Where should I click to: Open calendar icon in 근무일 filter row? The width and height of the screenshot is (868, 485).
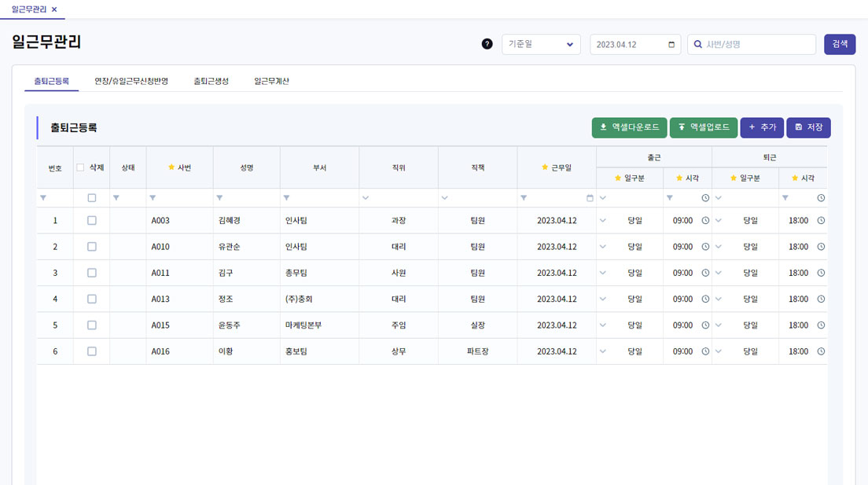590,197
